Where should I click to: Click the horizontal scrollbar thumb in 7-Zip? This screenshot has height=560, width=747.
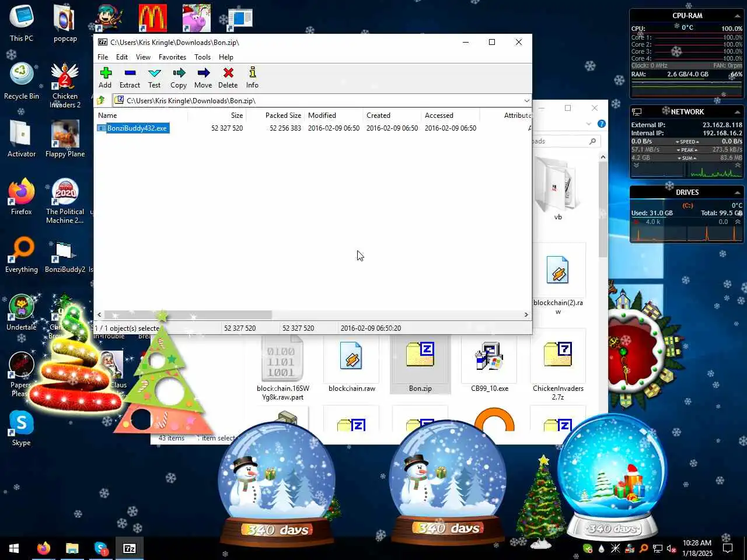pos(188,314)
